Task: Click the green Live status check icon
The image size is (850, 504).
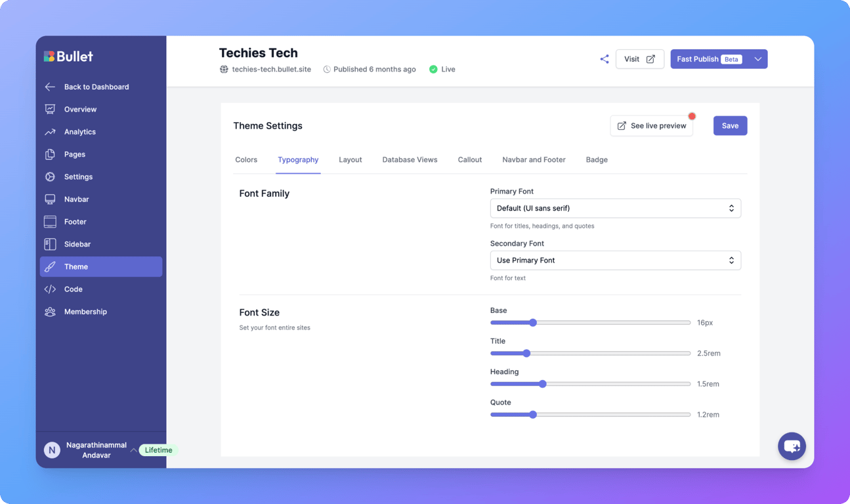Action: point(433,69)
